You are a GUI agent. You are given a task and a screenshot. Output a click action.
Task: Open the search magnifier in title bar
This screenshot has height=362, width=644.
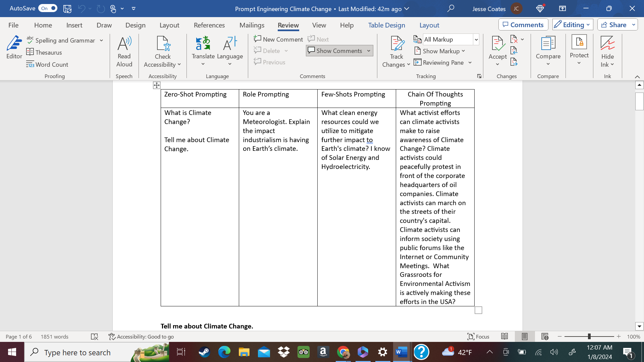[451, 8]
